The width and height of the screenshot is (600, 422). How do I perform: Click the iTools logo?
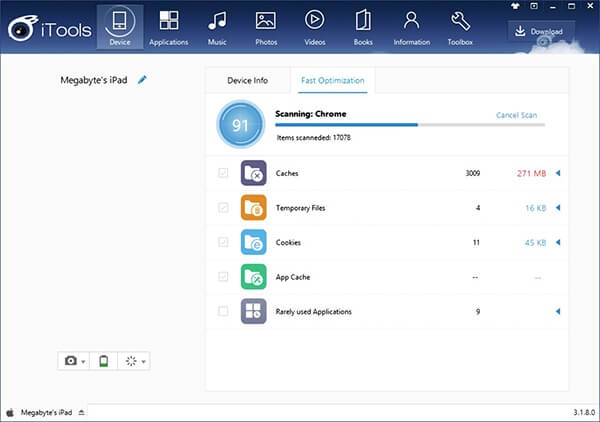point(50,29)
